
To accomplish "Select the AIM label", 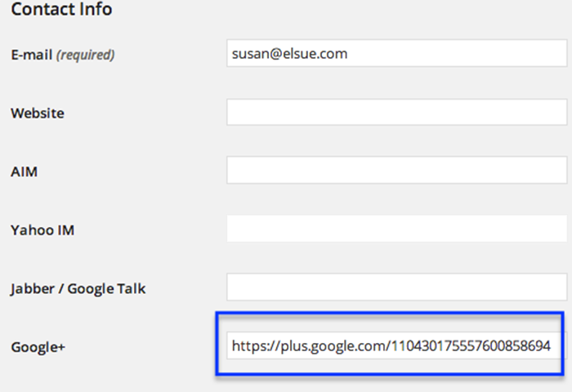I will click(x=24, y=171).
